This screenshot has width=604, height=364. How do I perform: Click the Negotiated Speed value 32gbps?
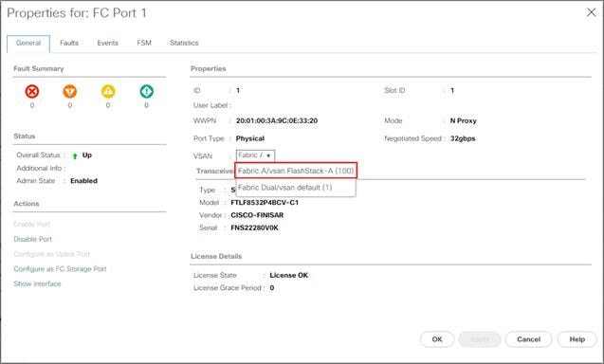coord(463,138)
